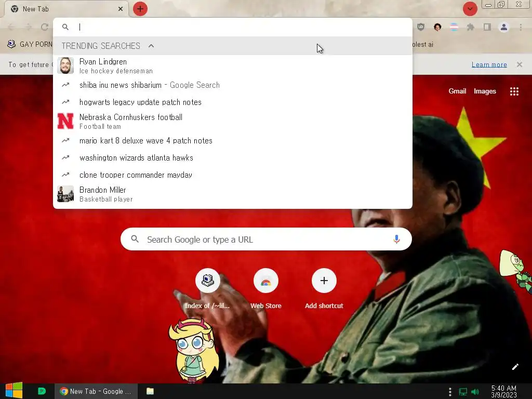
Task: Click the Ryan Lindgren portrait thumbnail
Action: [x=65, y=65]
